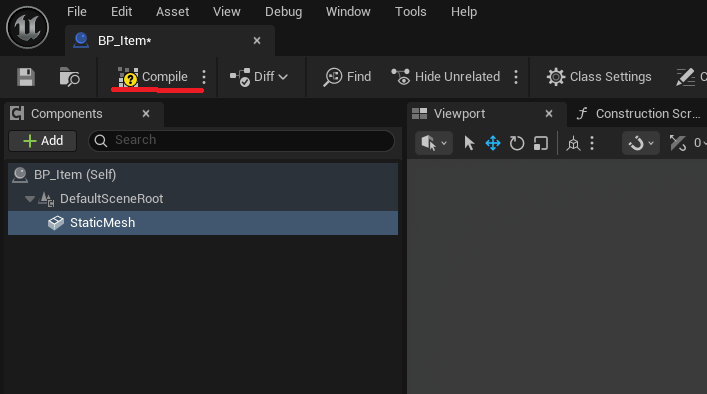Close the Viewport tab
The height and width of the screenshot is (394, 707).
point(549,114)
